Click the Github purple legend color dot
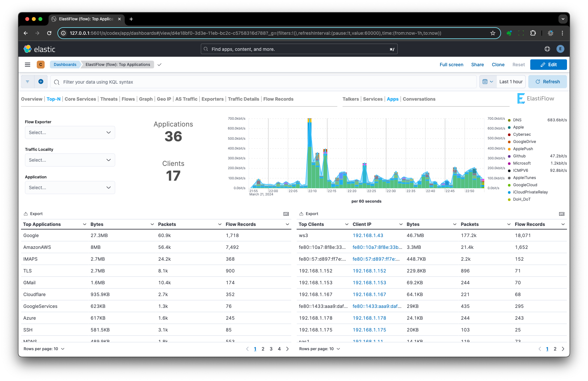This screenshot has height=381, width=588. click(509, 156)
